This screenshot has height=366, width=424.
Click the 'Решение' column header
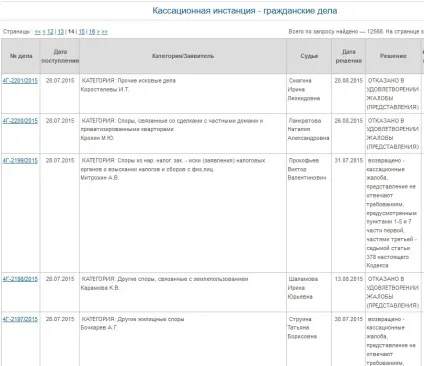click(x=393, y=56)
